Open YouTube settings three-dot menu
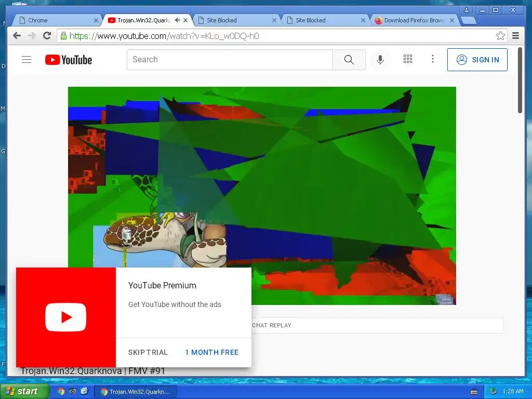Image resolution: width=532 pixels, height=399 pixels. point(433,59)
